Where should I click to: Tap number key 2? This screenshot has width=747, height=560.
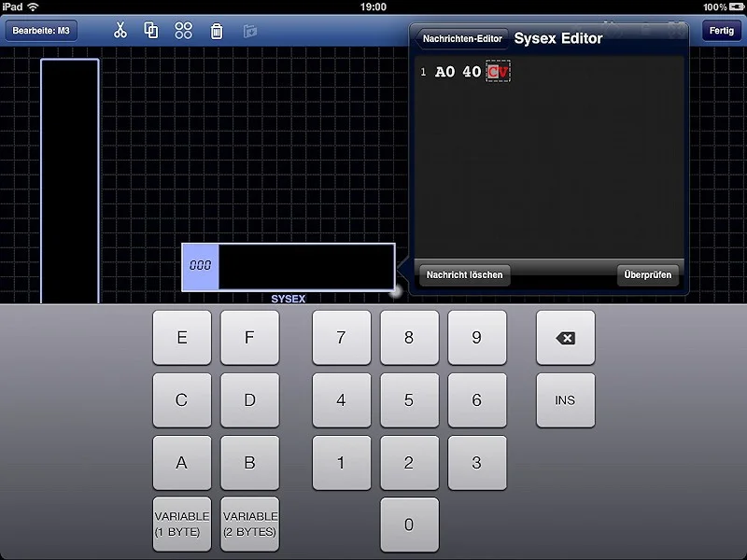point(409,462)
